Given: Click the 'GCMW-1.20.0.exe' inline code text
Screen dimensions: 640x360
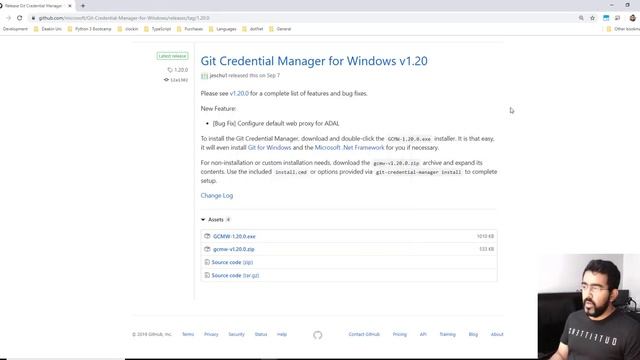Looking at the screenshot, I should tap(409, 139).
